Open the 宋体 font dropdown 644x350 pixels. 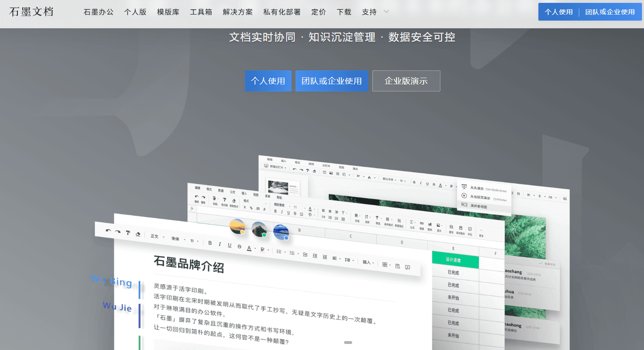178,239
